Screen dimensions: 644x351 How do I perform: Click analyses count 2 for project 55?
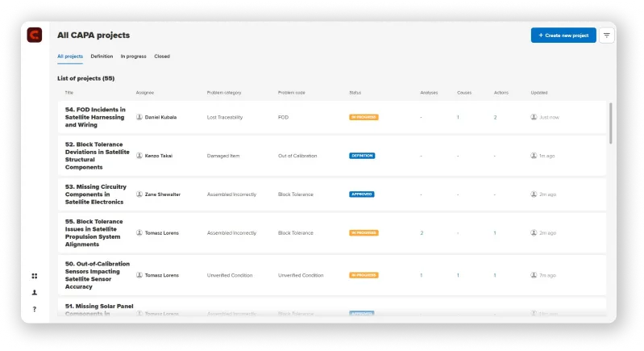[421, 233]
